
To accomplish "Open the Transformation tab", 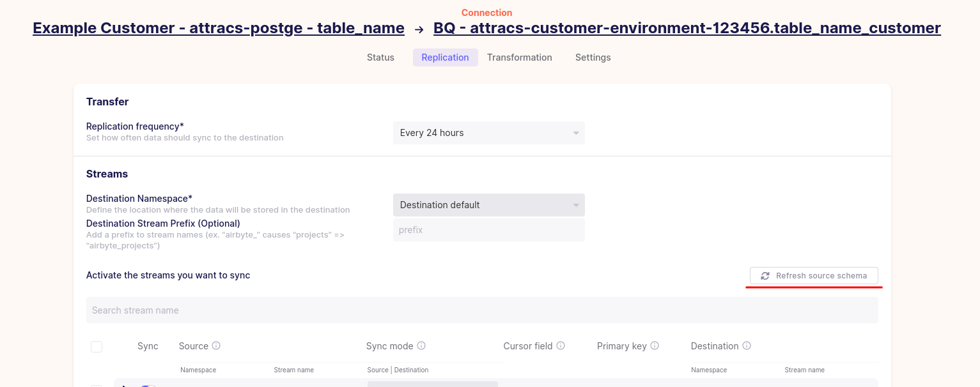I will 519,57.
